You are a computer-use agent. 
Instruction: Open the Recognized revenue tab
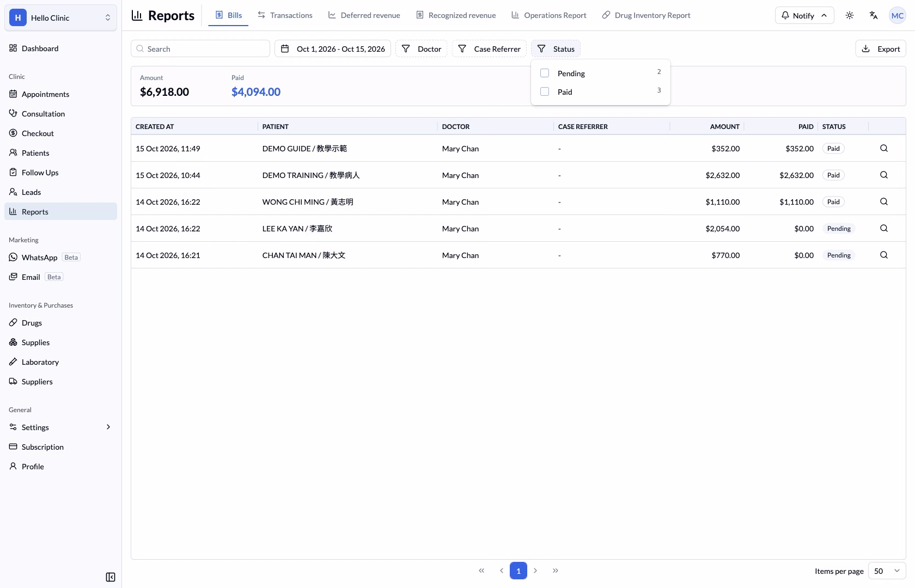tap(456, 15)
